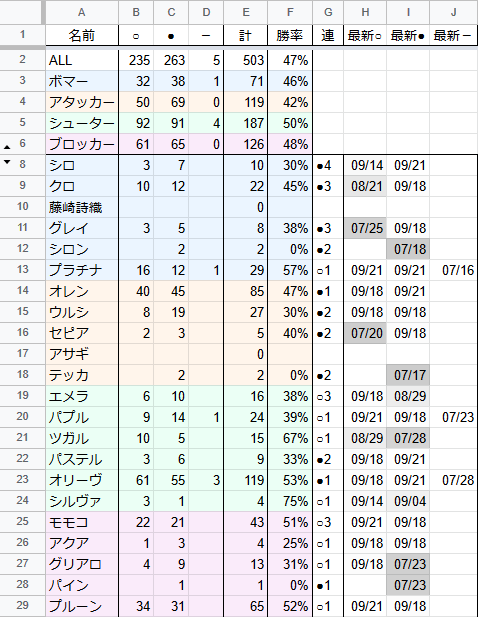This screenshot has width=478, height=617.
Task: Click streak cell ●4 for シロ
Action: [328, 165]
